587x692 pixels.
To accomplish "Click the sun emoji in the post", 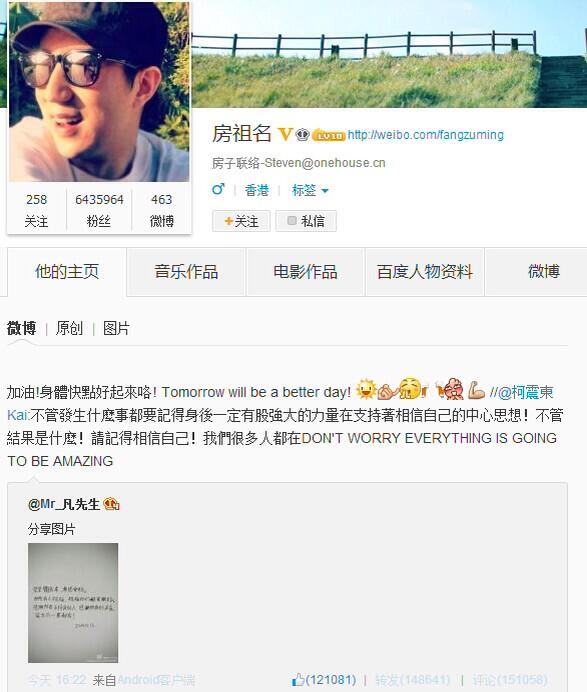I will pos(365,390).
